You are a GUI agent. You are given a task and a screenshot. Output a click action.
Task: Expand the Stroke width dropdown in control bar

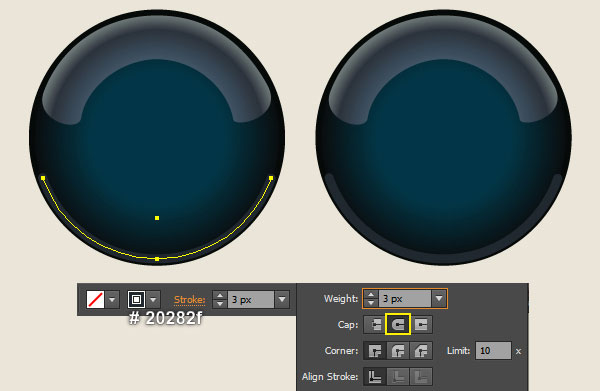pyautogui.click(x=282, y=299)
